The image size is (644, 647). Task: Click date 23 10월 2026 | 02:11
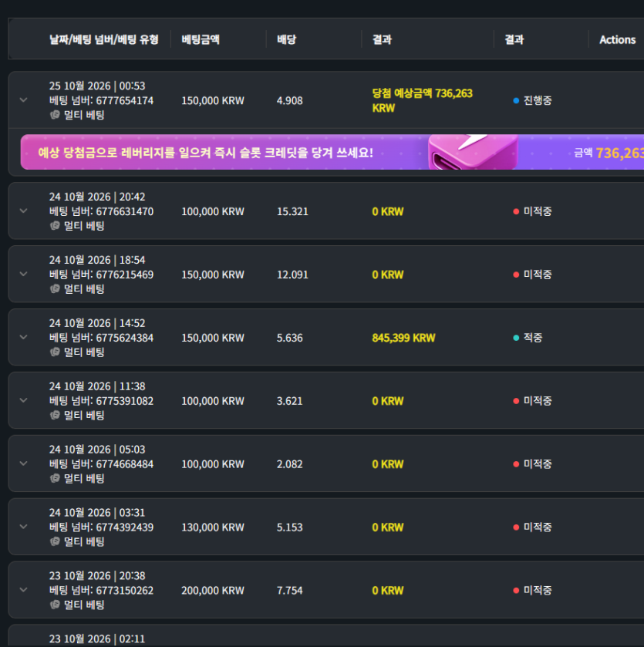pos(97,639)
